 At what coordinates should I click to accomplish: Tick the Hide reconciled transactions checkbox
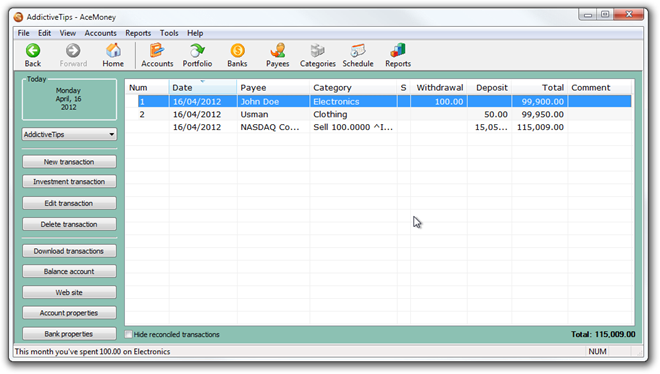[x=128, y=334]
